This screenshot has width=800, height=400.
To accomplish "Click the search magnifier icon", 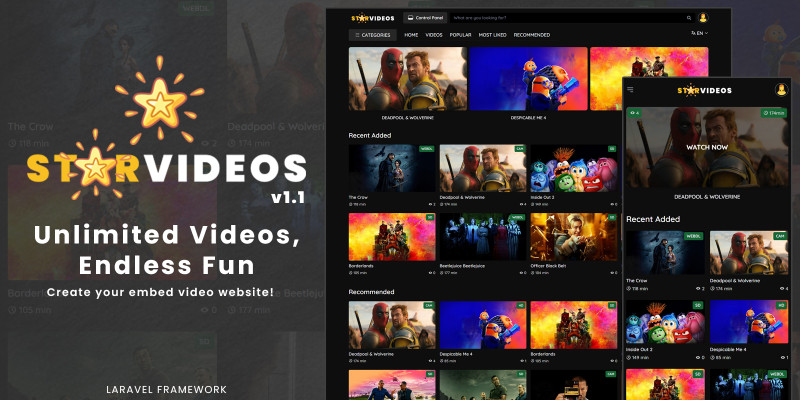I will pos(688,18).
